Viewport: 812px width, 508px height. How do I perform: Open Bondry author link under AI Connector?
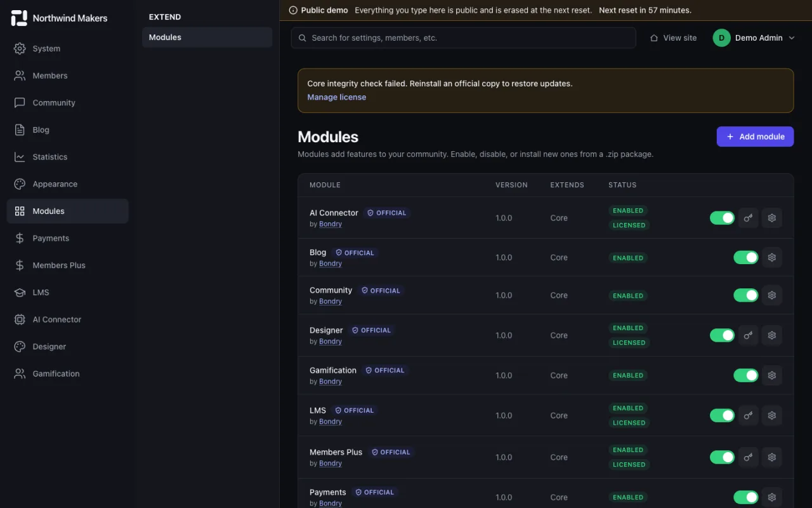point(331,224)
